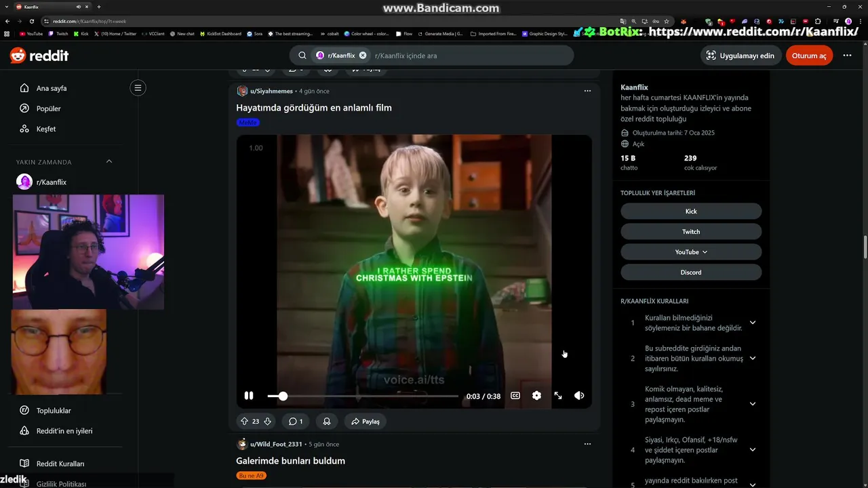Click the Oturum aç login button

809,56
